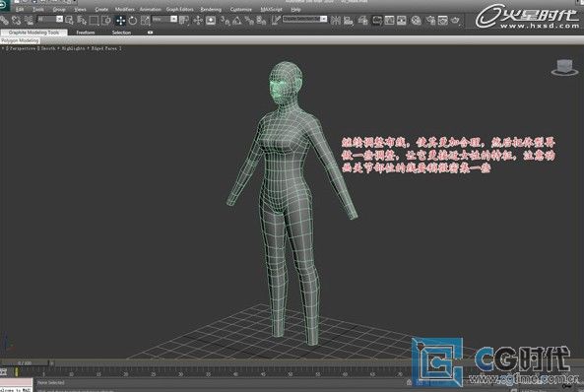Open the Select by Name dialog
Image resolution: width=584 pixels, height=392 pixels.
[81, 20]
